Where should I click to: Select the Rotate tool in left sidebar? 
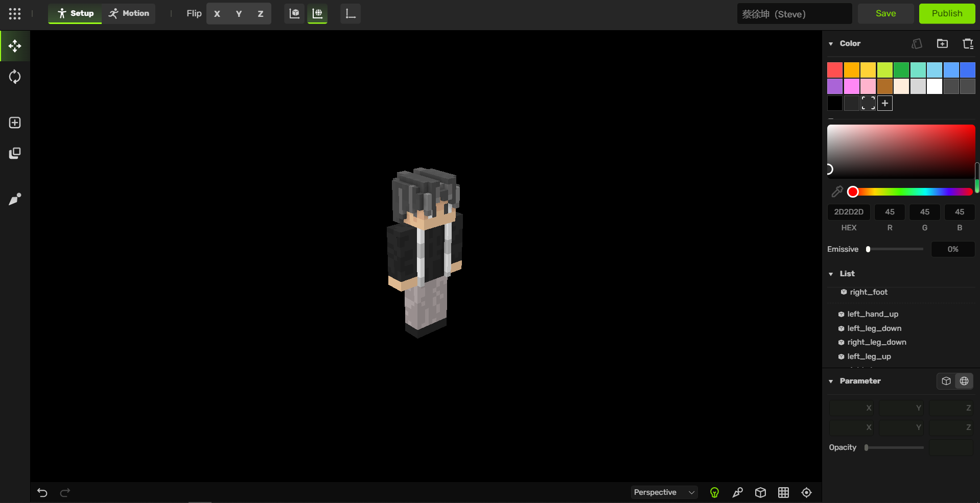point(15,77)
